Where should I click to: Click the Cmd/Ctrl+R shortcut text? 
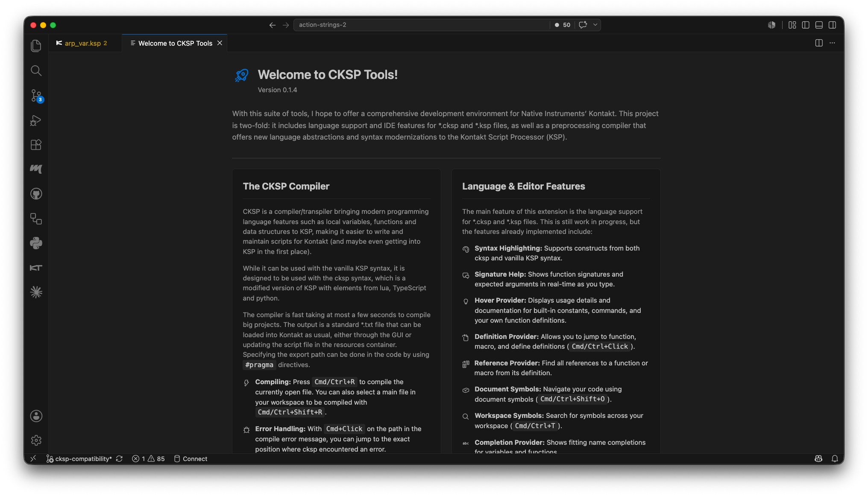point(334,382)
